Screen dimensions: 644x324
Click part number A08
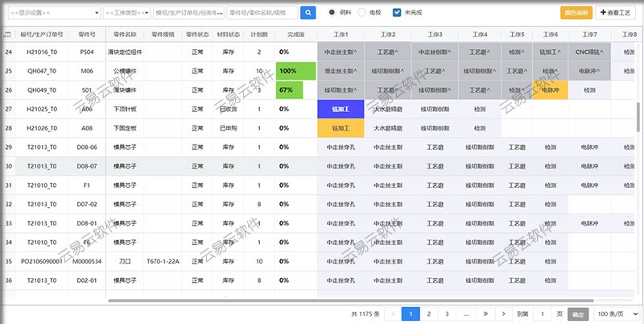pos(87,128)
